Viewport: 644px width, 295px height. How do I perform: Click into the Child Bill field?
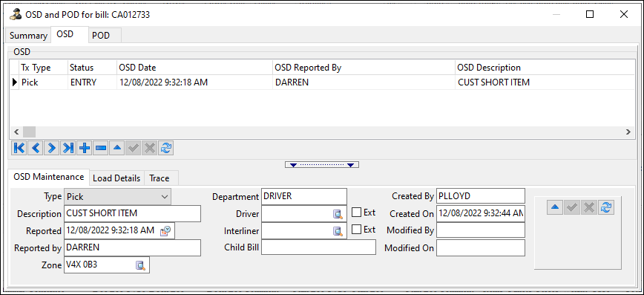(319, 247)
